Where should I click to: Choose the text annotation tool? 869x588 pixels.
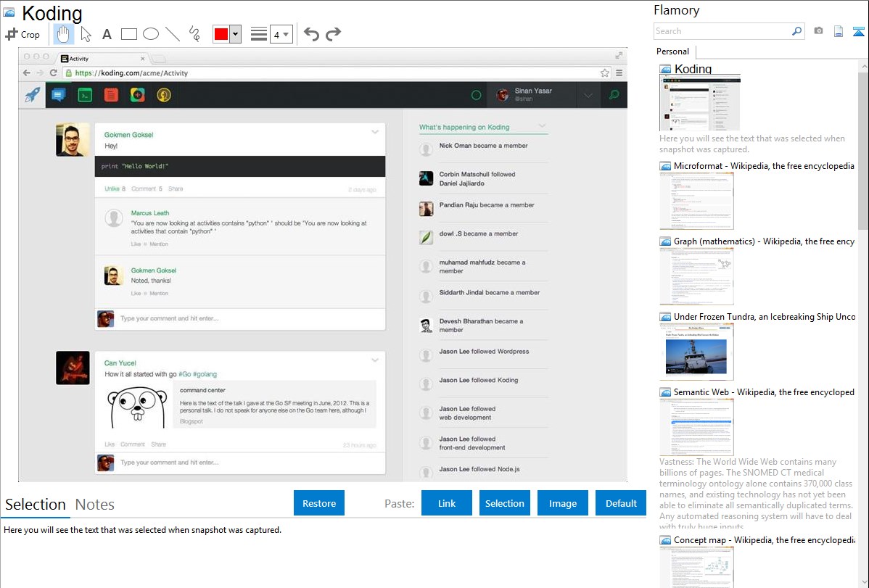coord(107,34)
